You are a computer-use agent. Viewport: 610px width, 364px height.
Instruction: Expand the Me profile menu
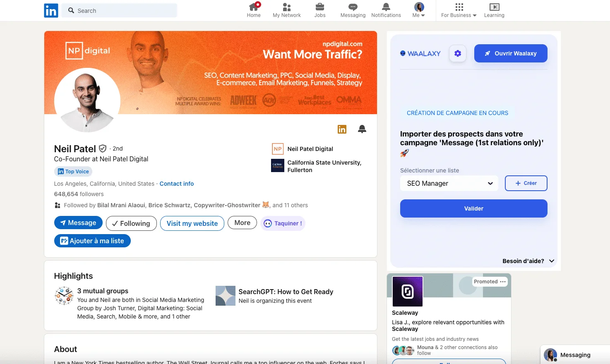pos(419,10)
